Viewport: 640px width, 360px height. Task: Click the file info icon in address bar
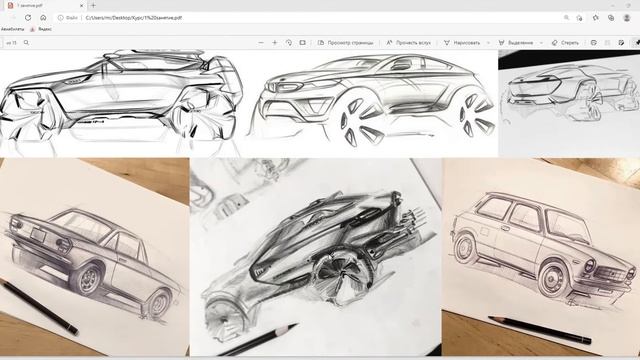click(60, 18)
